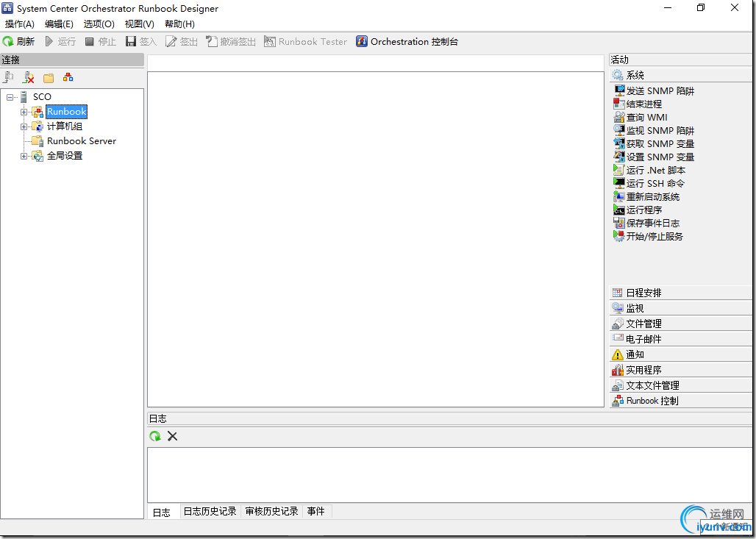This screenshot has width=756, height=539.
Task: Select the 保存事件日志 activity
Action: pos(646,224)
